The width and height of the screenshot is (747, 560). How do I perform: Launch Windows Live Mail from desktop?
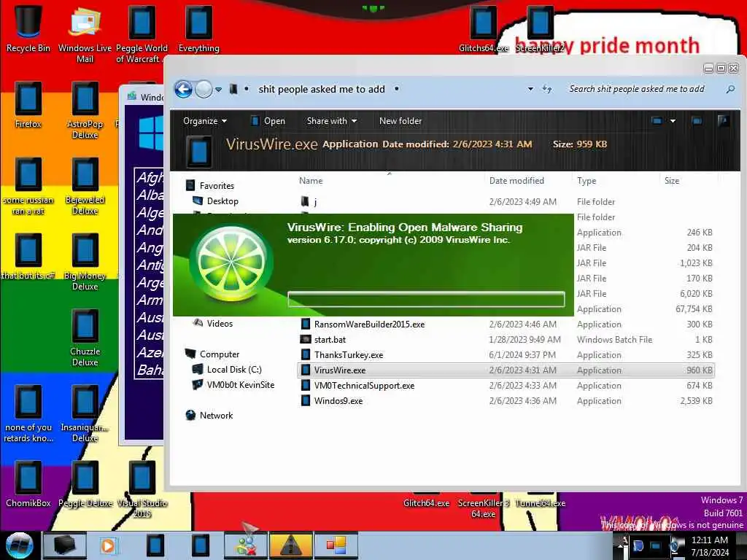click(85, 34)
